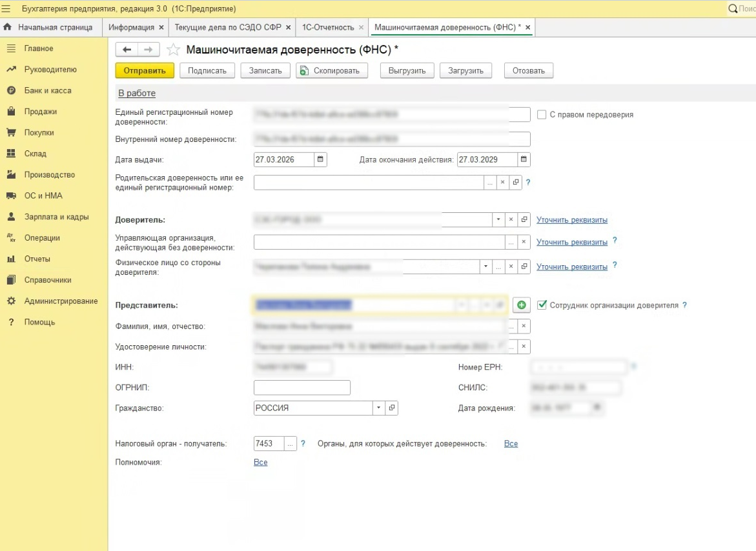
Task: Click the Администрирование gear icon
Action: [x=11, y=301]
